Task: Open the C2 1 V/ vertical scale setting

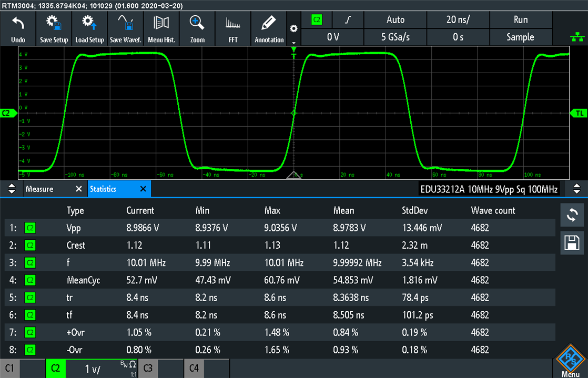Action: 92,369
